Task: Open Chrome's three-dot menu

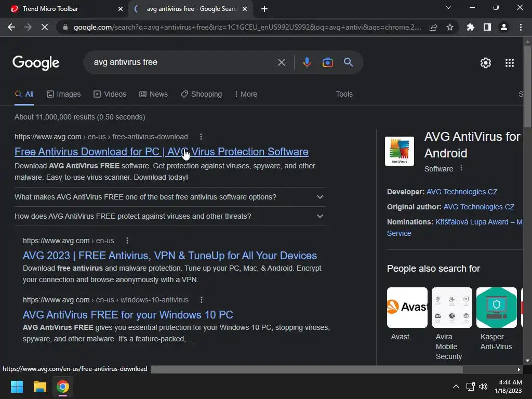Action: 521,27
